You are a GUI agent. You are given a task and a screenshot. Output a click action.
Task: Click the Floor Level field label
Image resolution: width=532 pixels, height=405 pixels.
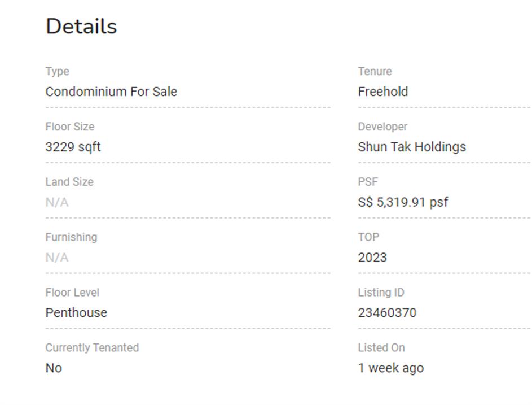click(x=72, y=293)
